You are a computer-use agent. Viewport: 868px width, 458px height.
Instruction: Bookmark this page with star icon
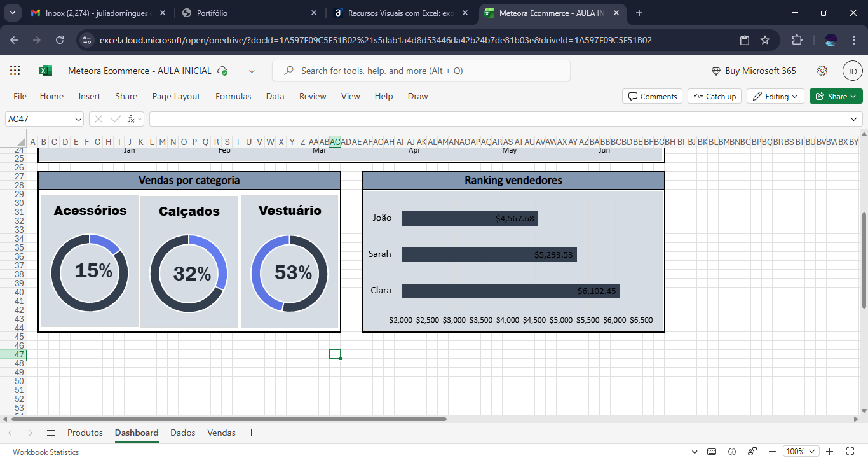point(765,40)
